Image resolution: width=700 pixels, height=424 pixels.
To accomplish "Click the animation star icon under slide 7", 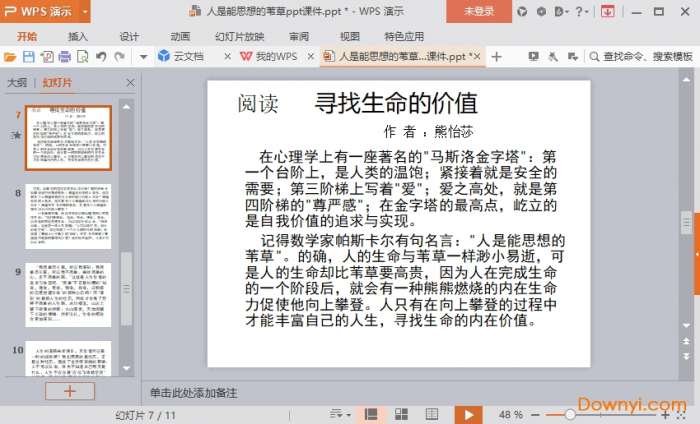I will coord(17,135).
